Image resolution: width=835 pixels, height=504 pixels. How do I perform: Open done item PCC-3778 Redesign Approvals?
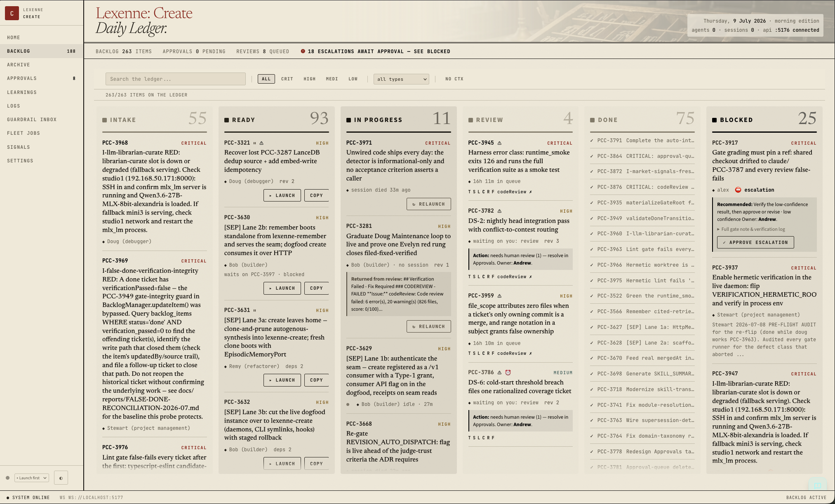pyautogui.click(x=642, y=452)
